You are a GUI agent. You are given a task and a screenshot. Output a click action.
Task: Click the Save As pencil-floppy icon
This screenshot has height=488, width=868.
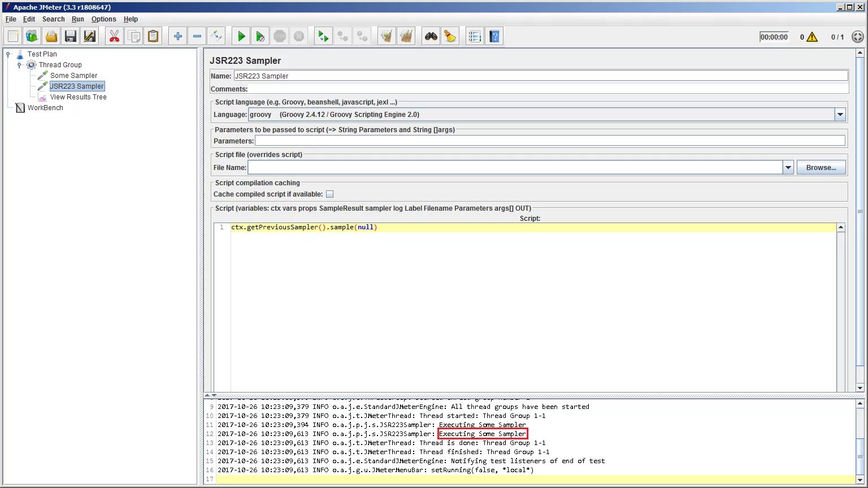(90, 37)
